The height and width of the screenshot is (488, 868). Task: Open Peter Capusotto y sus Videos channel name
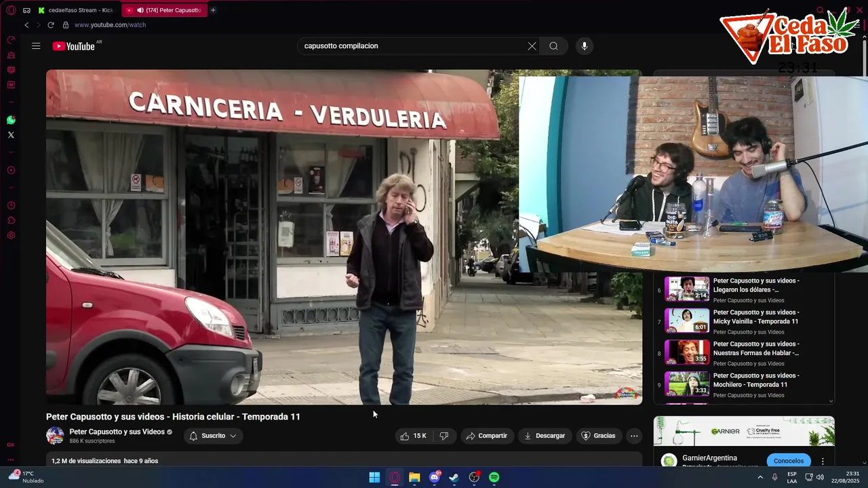117,432
